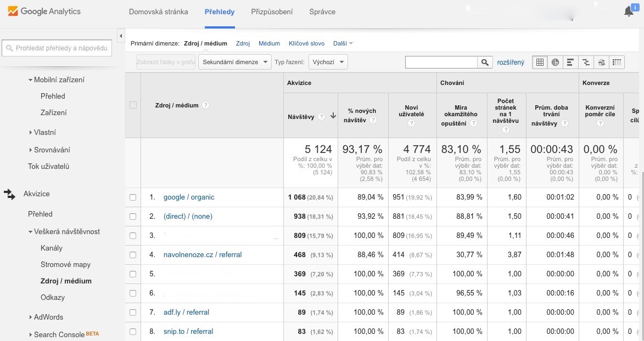Check the row 5 checkbox with 369 visits
Image resolution: width=644 pixels, height=341 pixels.
pos(133,274)
